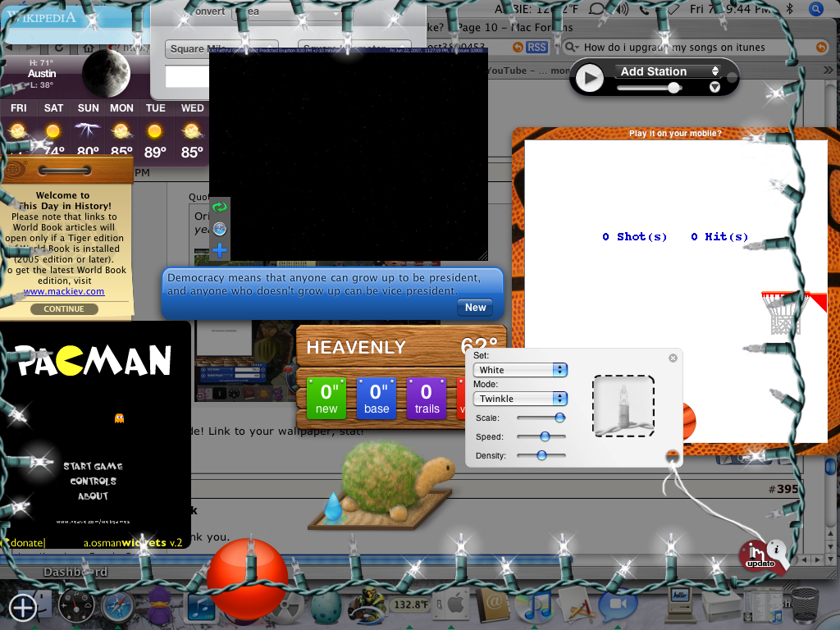The height and width of the screenshot is (630, 840).
Task: Click the RSS button in Safari
Action: point(536,47)
